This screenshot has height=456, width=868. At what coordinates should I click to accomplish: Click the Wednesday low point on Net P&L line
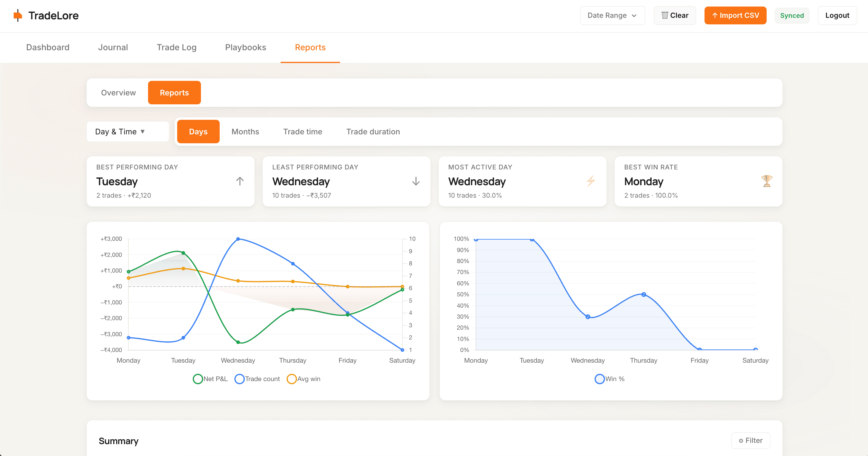click(238, 342)
